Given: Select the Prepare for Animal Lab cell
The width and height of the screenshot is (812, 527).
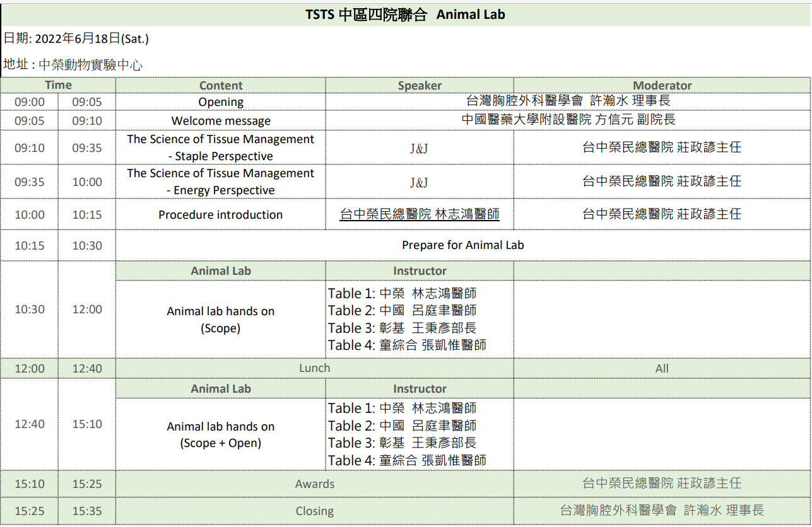Looking at the screenshot, I should [x=463, y=245].
